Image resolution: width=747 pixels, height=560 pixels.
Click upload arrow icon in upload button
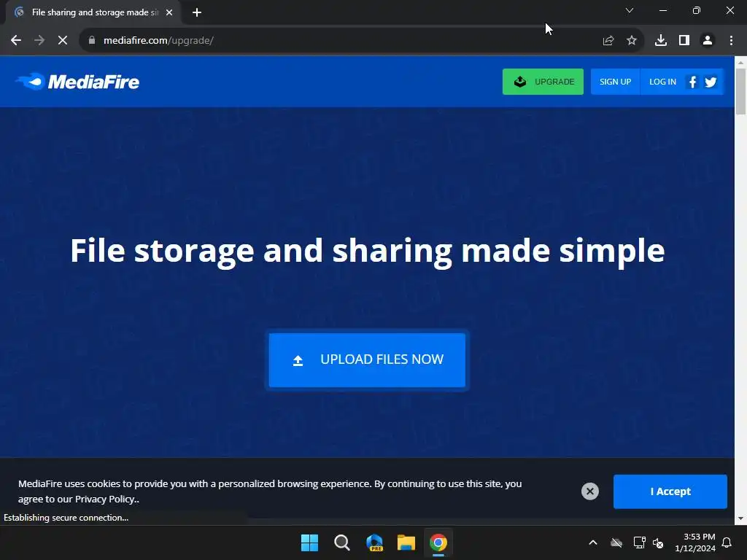tap(298, 360)
